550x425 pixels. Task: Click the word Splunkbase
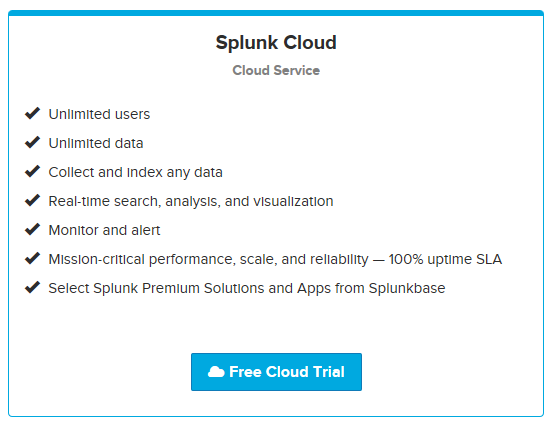pos(407,288)
